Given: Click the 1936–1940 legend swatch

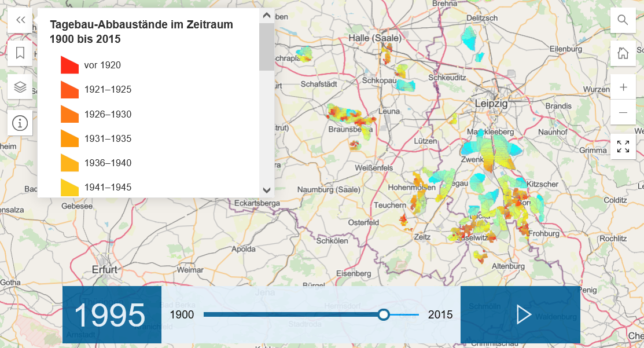Looking at the screenshot, I should (69, 163).
